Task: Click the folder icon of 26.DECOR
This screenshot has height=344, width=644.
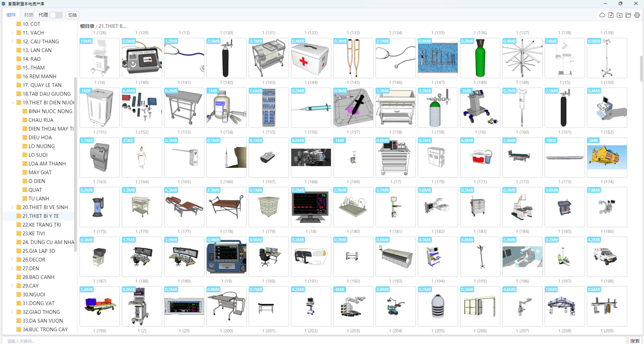Action: [x=19, y=260]
